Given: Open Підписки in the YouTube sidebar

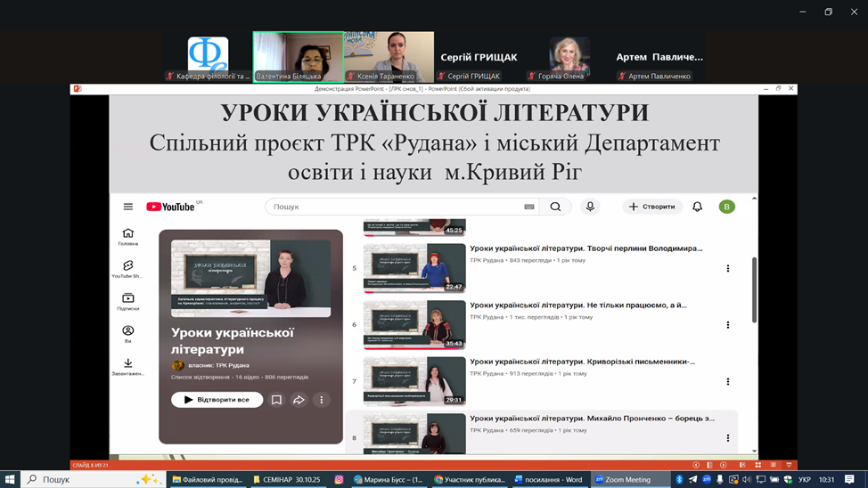Looking at the screenshot, I should pyautogui.click(x=128, y=302).
